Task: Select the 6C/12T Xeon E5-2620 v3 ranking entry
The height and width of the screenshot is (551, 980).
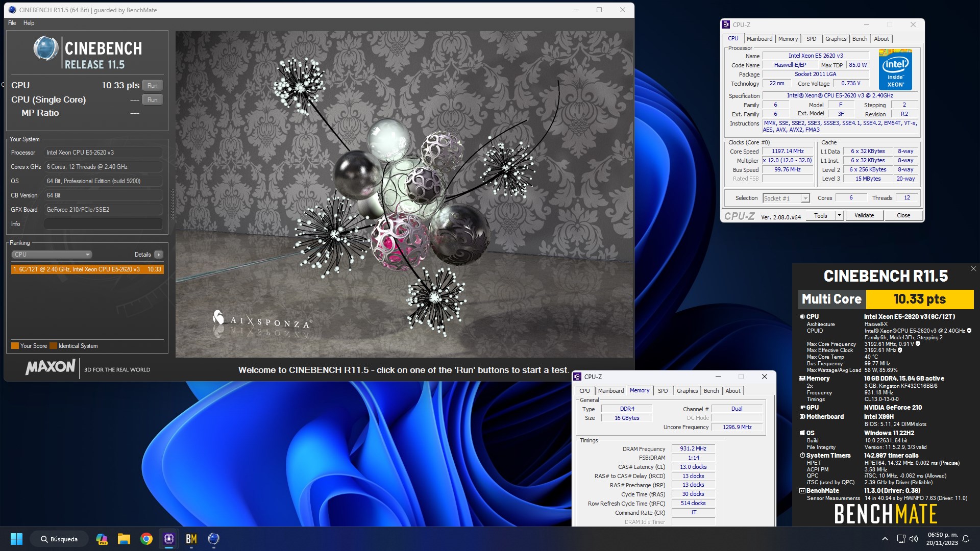Action: pyautogui.click(x=87, y=269)
